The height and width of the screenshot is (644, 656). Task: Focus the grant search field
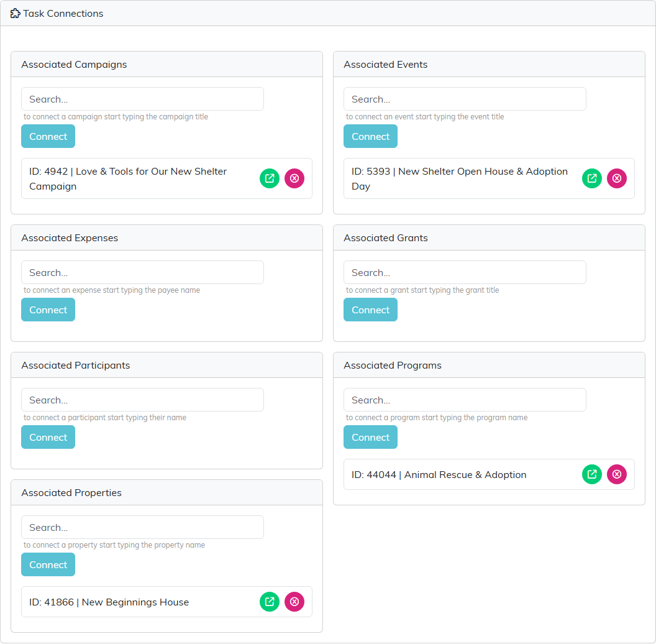click(x=465, y=272)
